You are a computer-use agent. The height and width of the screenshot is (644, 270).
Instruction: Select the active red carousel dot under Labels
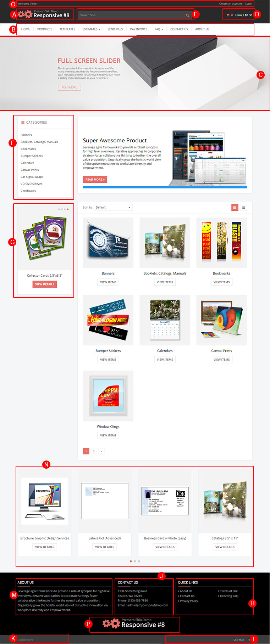click(x=131, y=561)
